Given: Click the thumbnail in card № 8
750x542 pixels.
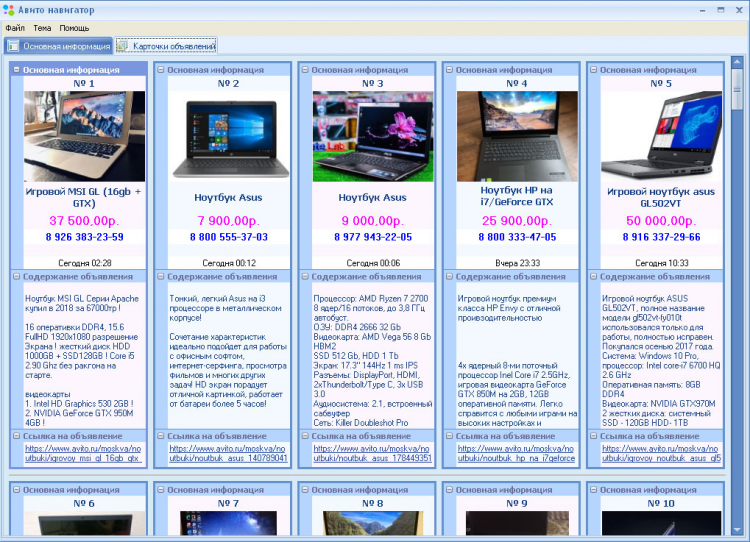Looking at the screenshot, I should (373, 523).
